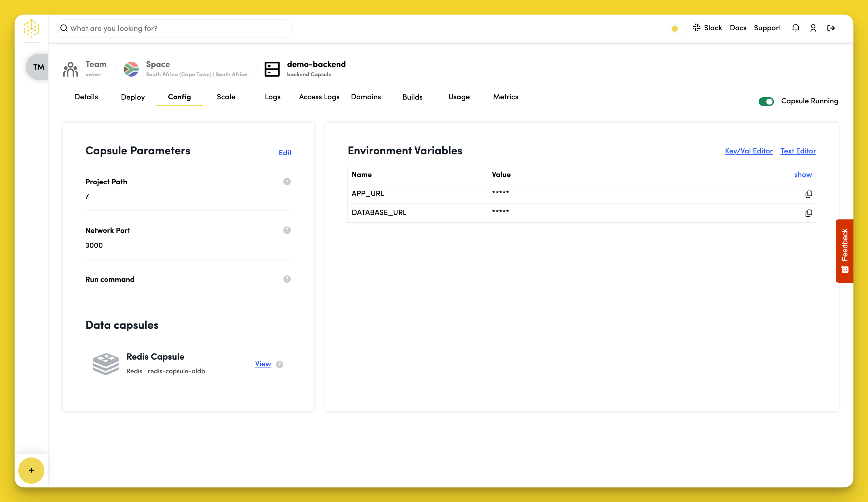This screenshot has height=502, width=868.
Task: Copy the DATABASE_URL value
Action: point(808,213)
